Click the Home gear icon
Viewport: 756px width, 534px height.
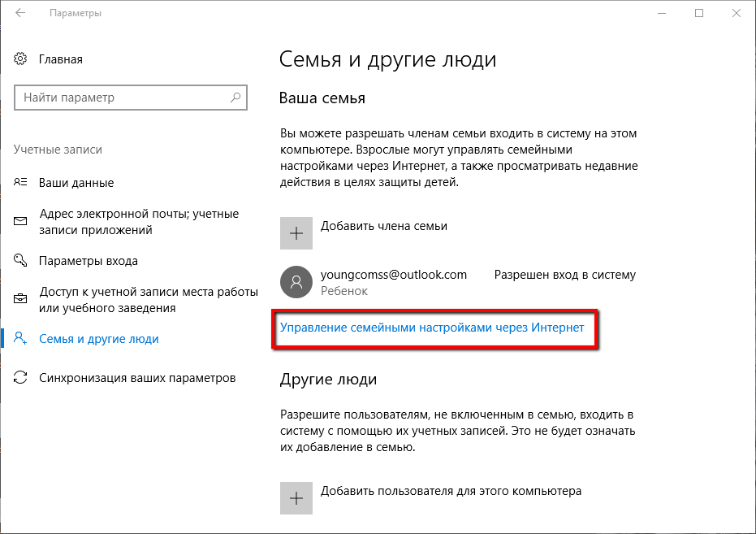coord(21,59)
